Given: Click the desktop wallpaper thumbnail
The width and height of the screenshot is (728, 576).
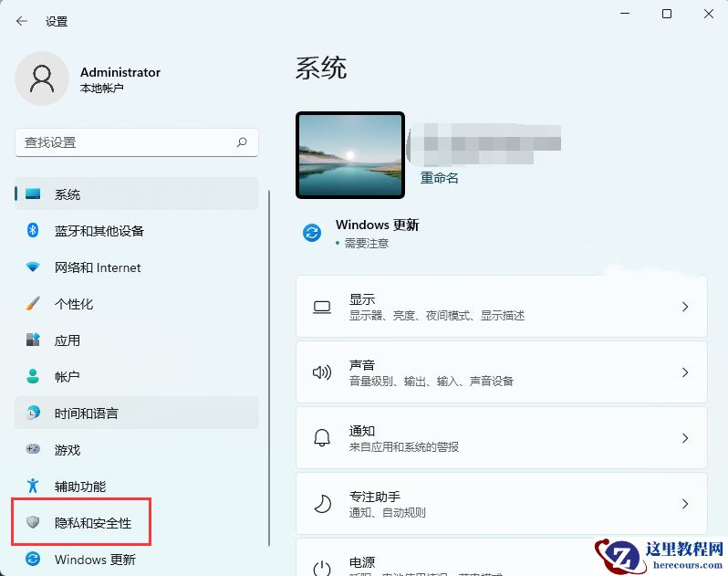Looking at the screenshot, I should 350,155.
